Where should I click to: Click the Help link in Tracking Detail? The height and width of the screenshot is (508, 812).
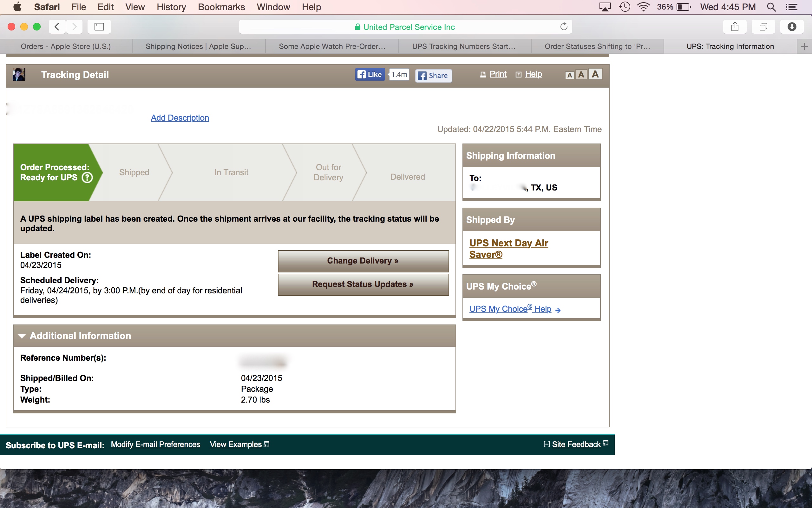(534, 74)
